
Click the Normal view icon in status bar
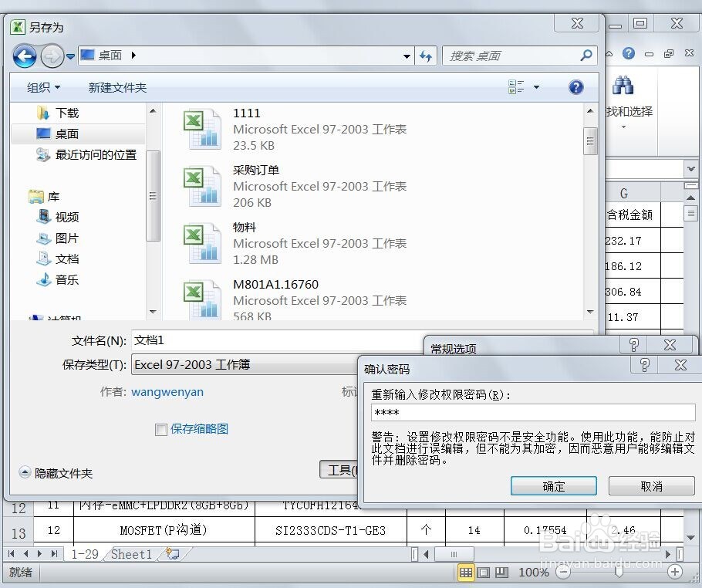tap(467, 573)
